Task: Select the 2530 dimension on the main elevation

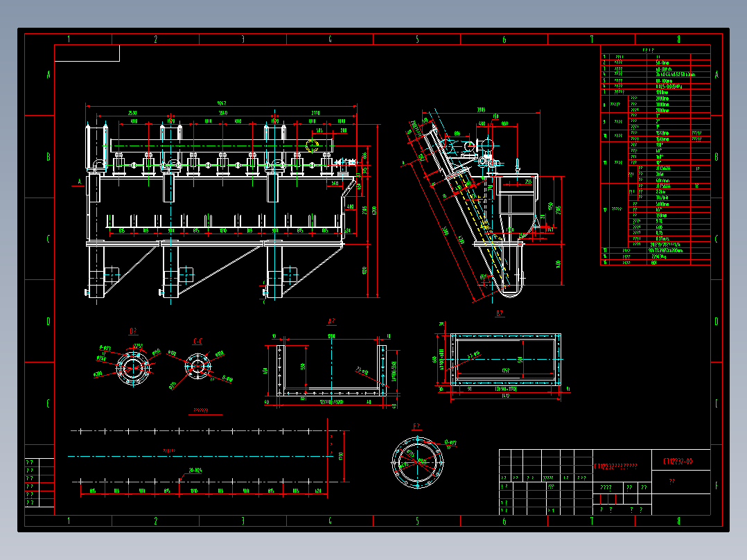Action: pyautogui.click(x=132, y=113)
